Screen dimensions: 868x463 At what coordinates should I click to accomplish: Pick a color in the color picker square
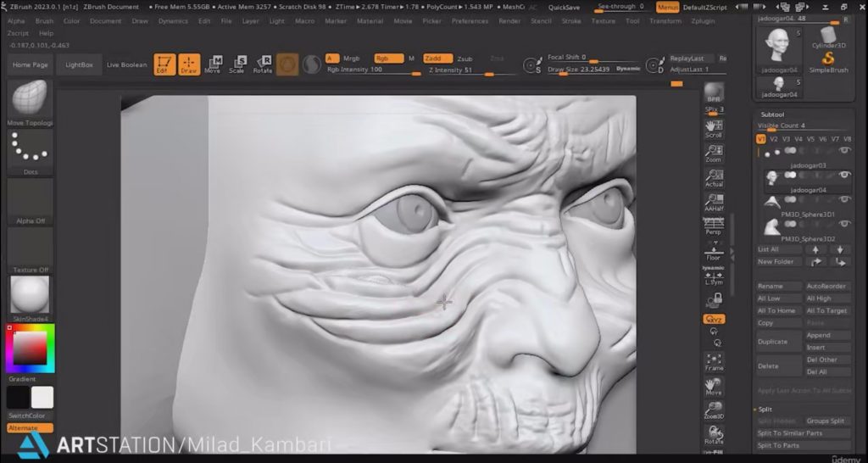pos(30,348)
